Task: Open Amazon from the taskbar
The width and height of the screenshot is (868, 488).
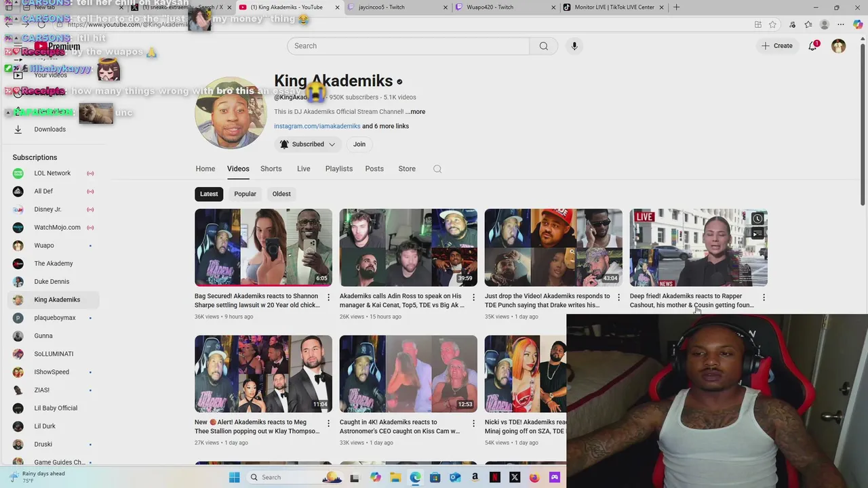Action: pos(475,477)
